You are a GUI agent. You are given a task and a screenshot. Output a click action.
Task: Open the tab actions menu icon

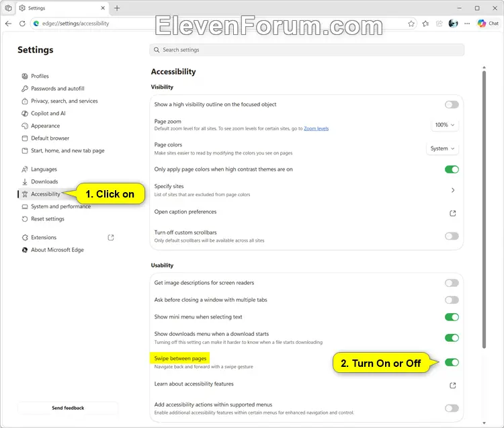(8, 8)
